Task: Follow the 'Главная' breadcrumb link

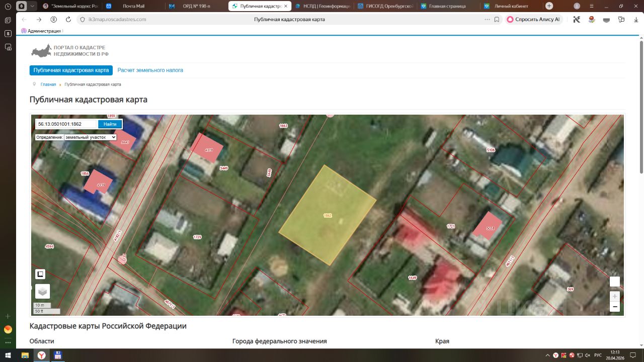Action: tap(48, 84)
